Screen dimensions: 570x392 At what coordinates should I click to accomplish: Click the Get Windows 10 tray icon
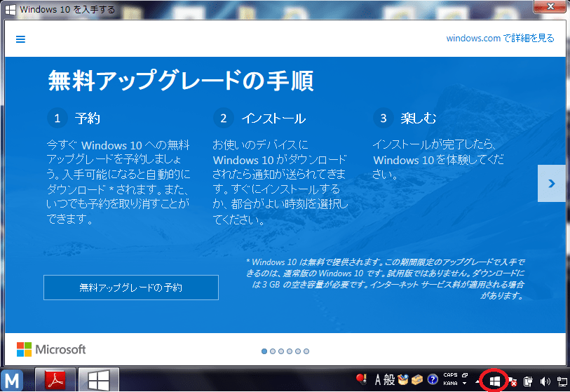[x=495, y=381]
